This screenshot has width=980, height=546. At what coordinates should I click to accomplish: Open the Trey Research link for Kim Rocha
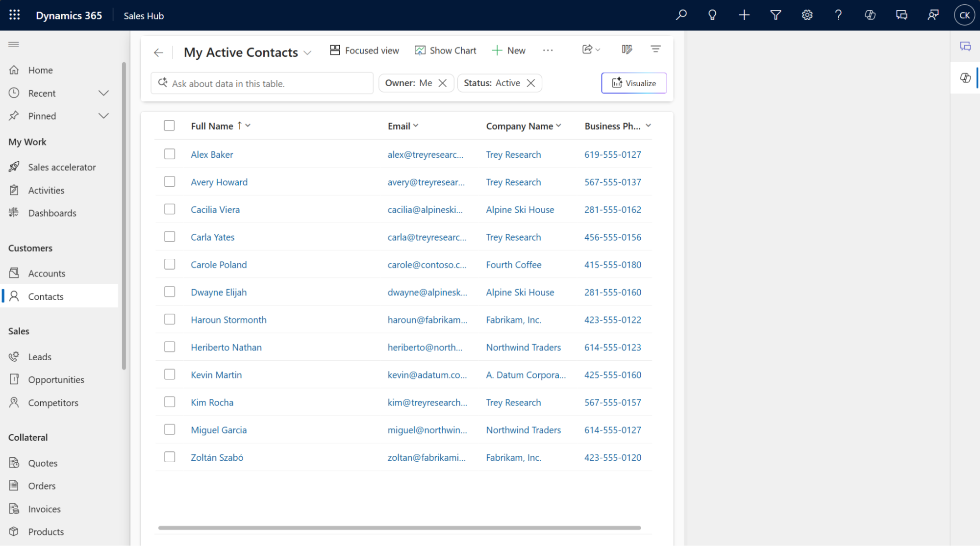[x=513, y=402]
